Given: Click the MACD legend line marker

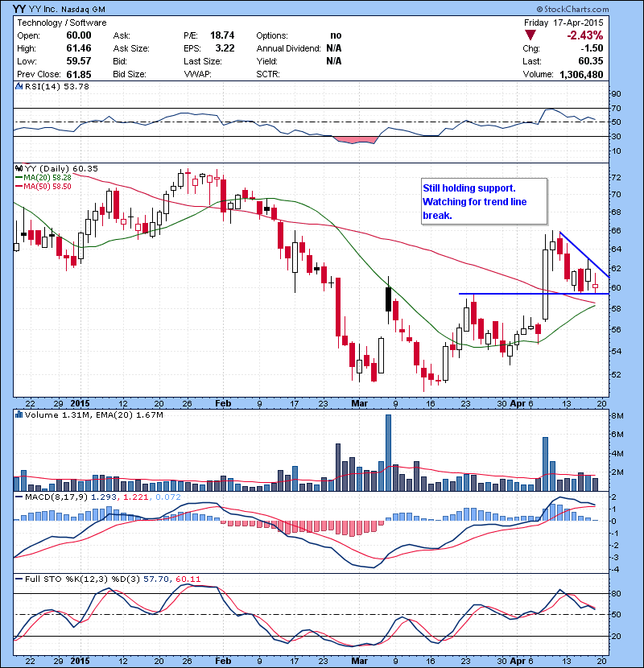Looking at the screenshot, I should pos(19,497).
